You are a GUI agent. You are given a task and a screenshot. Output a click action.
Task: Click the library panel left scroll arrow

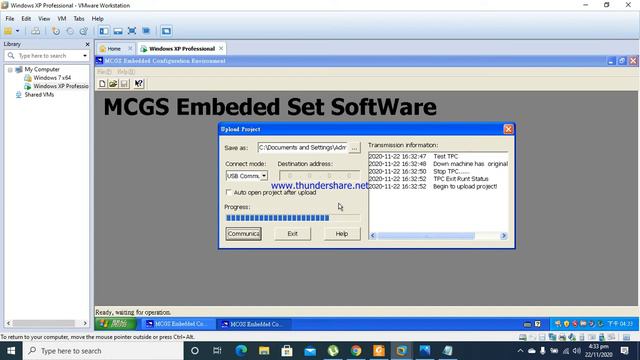[x=8, y=323]
